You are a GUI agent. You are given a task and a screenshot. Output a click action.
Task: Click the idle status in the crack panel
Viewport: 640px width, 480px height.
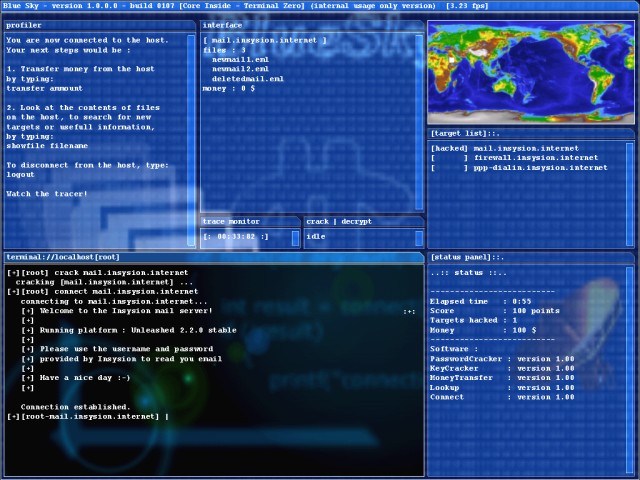(316, 237)
